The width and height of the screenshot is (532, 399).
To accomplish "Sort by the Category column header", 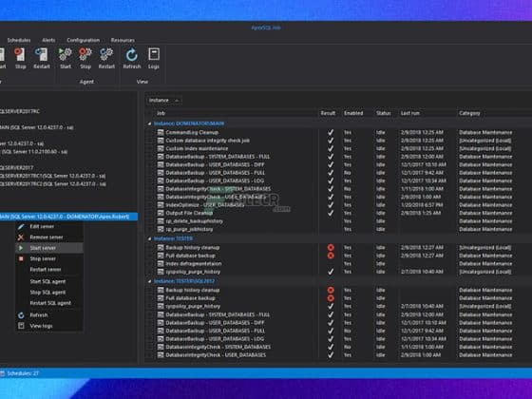I will tap(469, 113).
